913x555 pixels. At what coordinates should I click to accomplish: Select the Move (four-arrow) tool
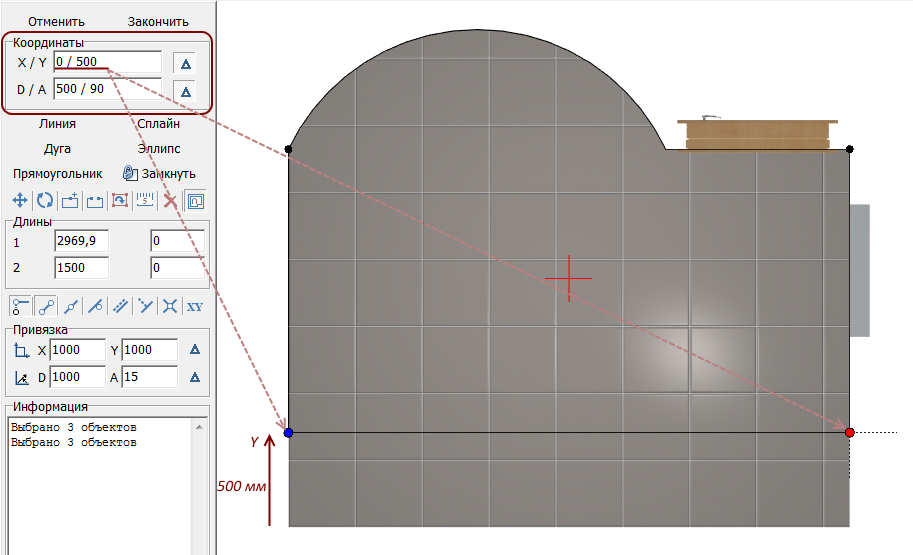(x=19, y=200)
